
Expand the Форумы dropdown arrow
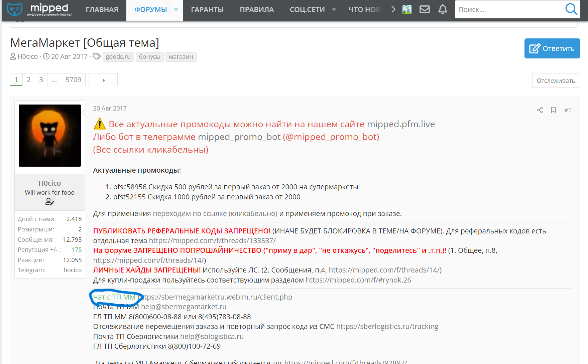176,10
